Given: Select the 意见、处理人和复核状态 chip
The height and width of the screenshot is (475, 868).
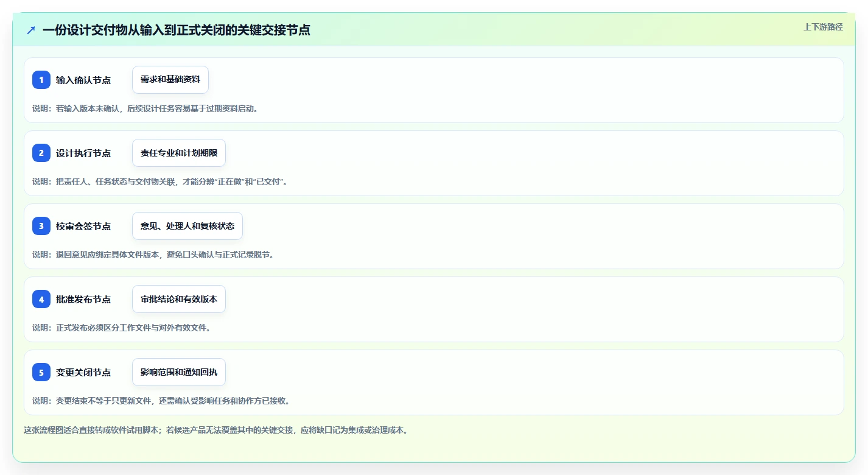Looking at the screenshot, I should click(x=187, y=226).
